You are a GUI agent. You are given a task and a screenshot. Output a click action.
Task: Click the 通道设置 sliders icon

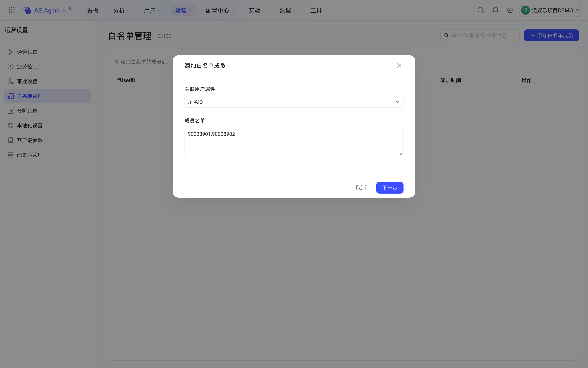click(x=10, y=52)
